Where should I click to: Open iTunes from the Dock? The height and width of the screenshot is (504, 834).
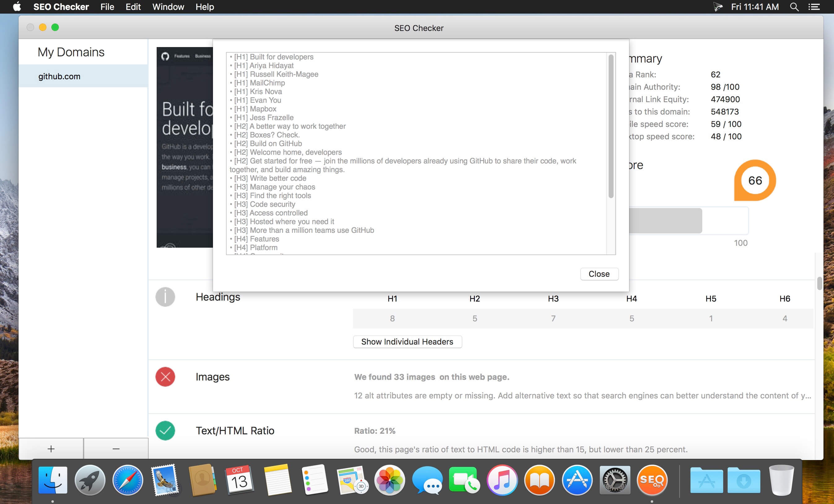click(502, 480)
